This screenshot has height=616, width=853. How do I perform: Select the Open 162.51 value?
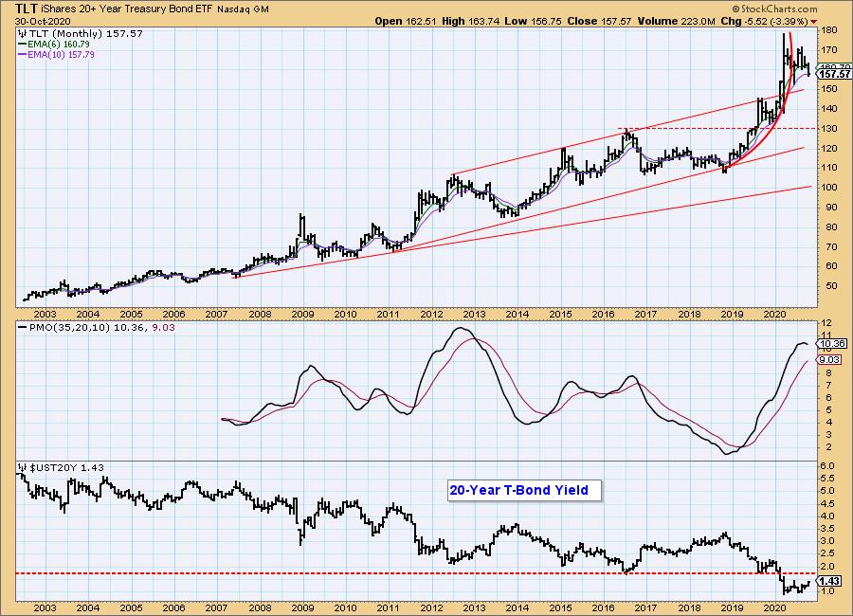[406, 21]
